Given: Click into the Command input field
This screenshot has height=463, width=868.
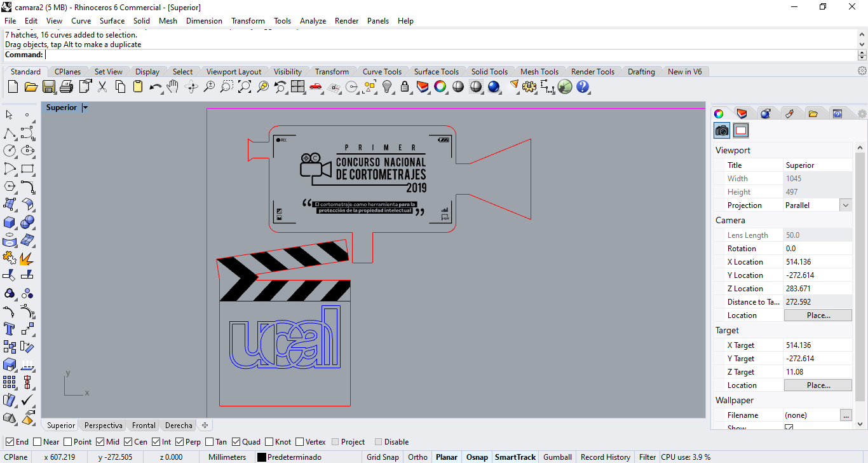Looking at the screenshot, I should (x=450, y=55).
